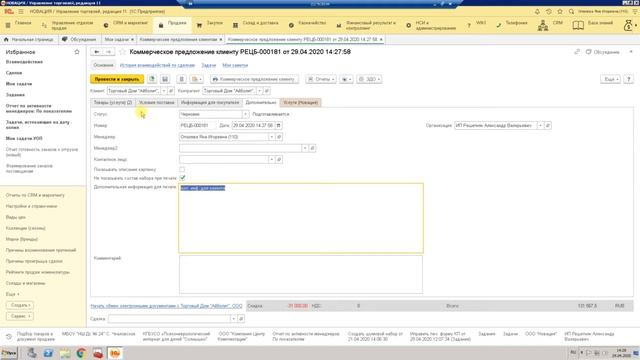Open the Контактное лицо record with the open button
The width and height of the screenshot is (640, 360).
279,159
